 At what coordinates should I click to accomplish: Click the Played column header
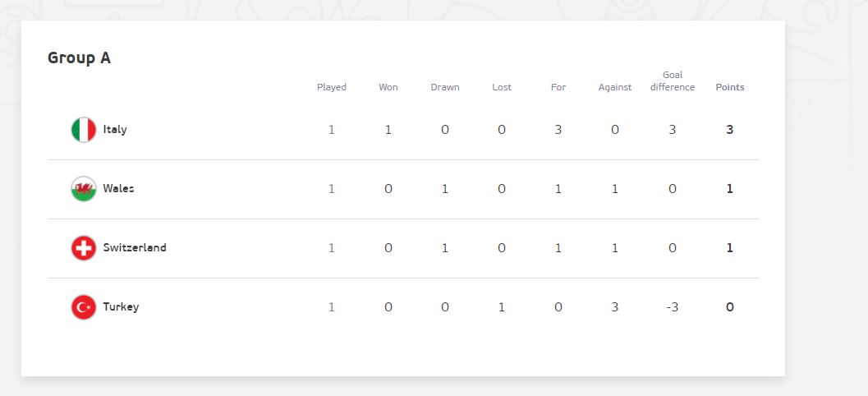[332, 87]
